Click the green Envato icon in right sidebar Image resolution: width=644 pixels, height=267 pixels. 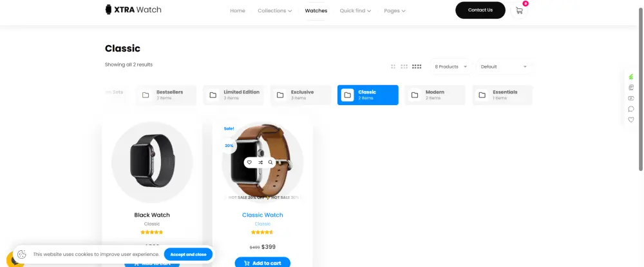click(631, 77)
